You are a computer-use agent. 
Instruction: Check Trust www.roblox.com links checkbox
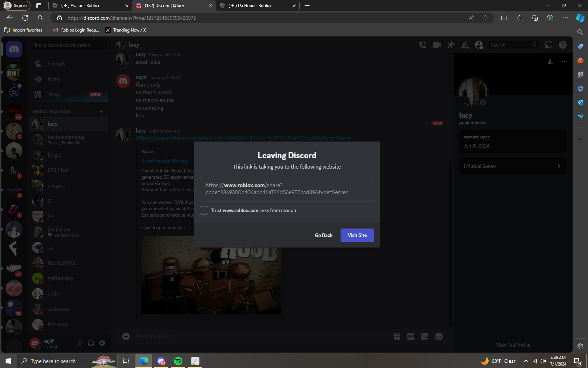pyautogui.click(x=204, y=210)
